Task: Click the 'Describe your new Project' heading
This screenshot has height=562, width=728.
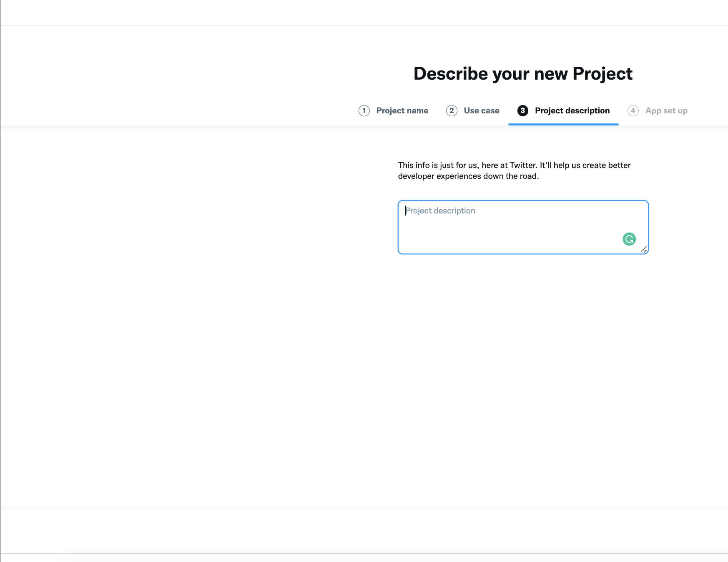Action: point(523,74)
